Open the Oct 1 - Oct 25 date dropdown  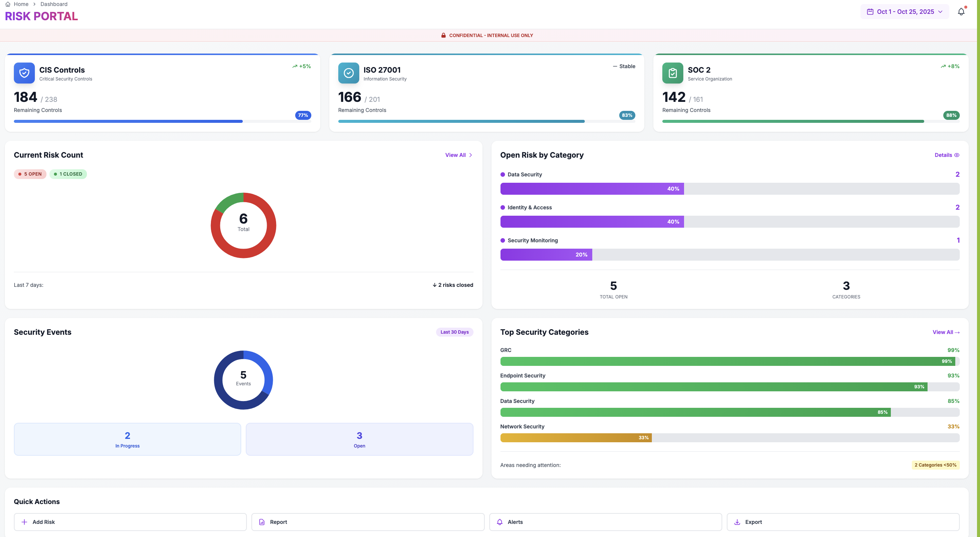click(905, 12)
